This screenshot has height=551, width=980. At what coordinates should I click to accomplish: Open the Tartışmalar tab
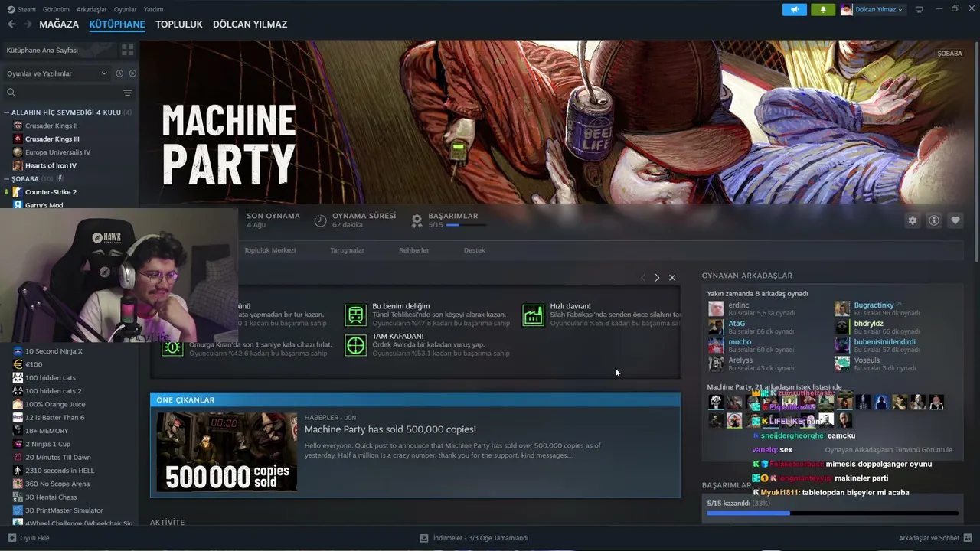point(347,250)
